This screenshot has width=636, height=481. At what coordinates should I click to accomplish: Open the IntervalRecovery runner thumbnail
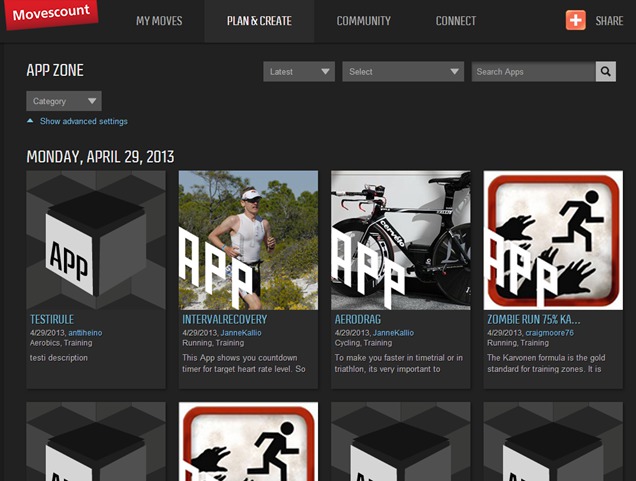[x=248, y=240]
